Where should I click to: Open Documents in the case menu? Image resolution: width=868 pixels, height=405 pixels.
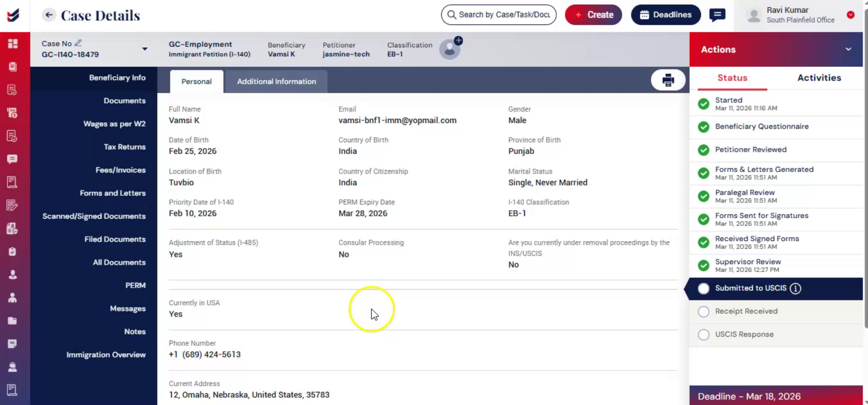click(124, 101)
